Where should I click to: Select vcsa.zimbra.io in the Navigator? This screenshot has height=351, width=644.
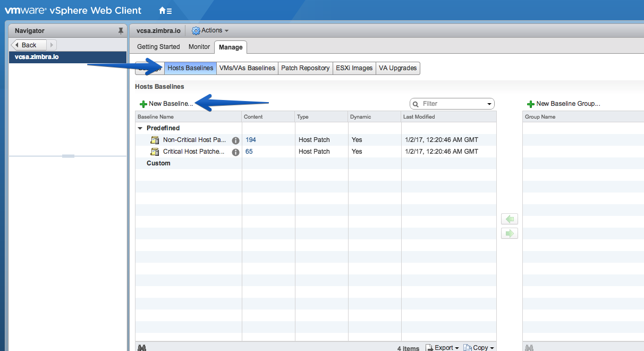(68, 57)
